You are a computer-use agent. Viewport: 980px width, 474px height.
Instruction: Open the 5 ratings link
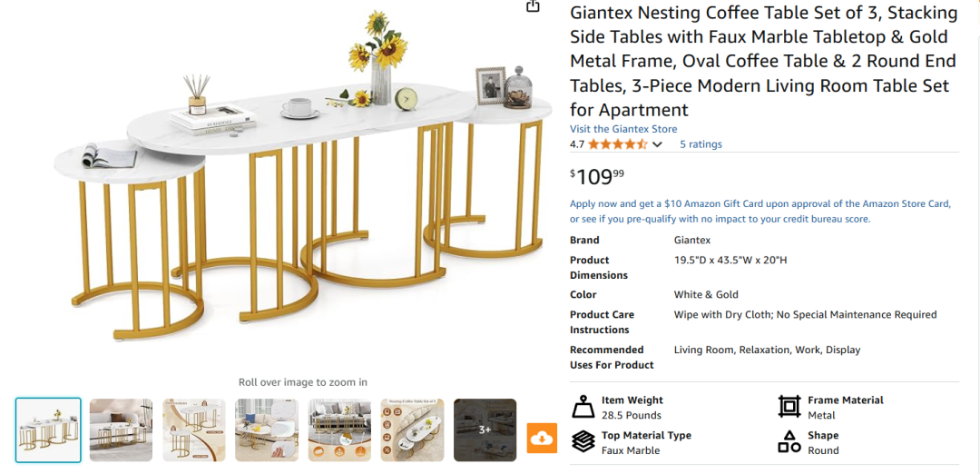tap(701, 144)
